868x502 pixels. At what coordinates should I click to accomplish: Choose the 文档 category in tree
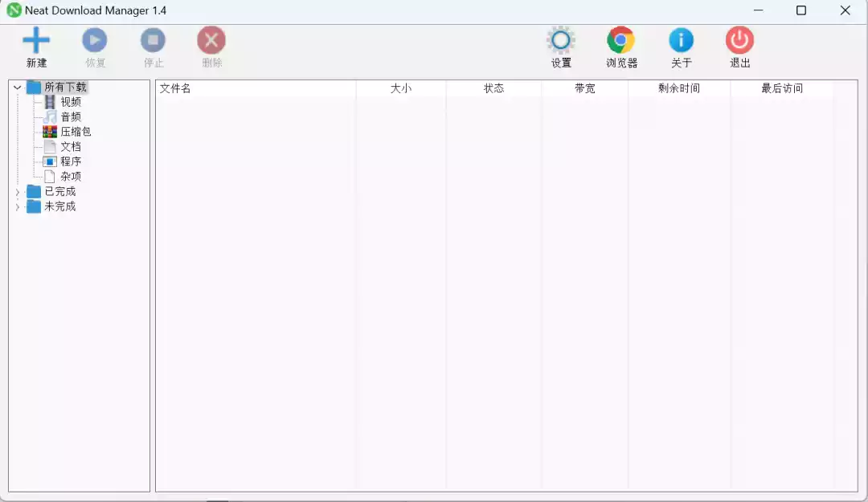[71, 147]
